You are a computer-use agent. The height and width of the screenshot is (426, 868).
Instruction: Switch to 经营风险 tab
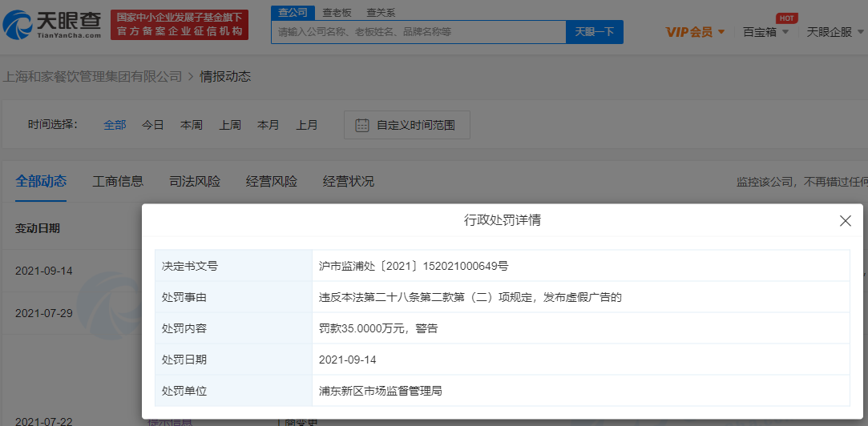point(272,181)
